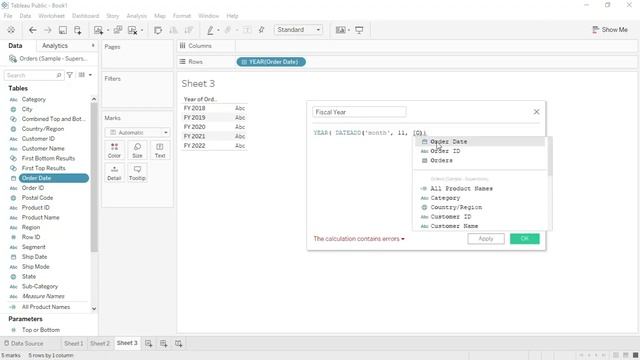Click the Size card in Marks

click(137, 150)
